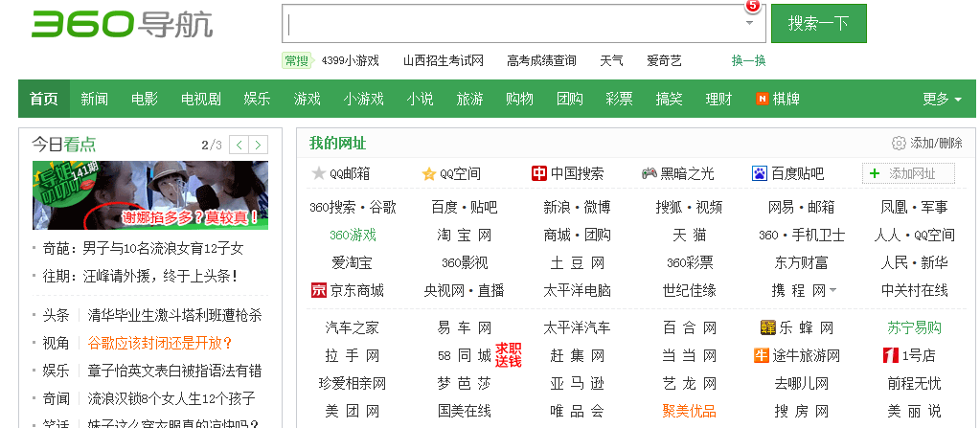
Task: Click the red 京 icon of 京东商城
Action: (319, 290)
